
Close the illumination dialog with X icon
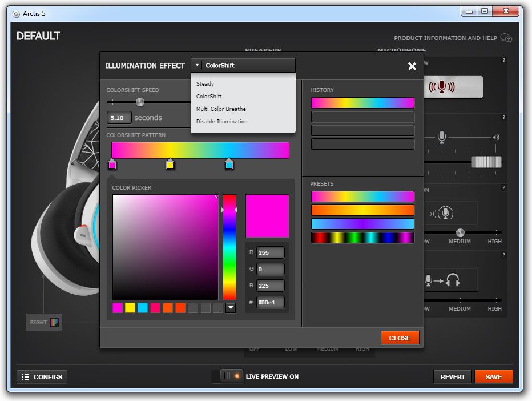(x=412, y=66)
